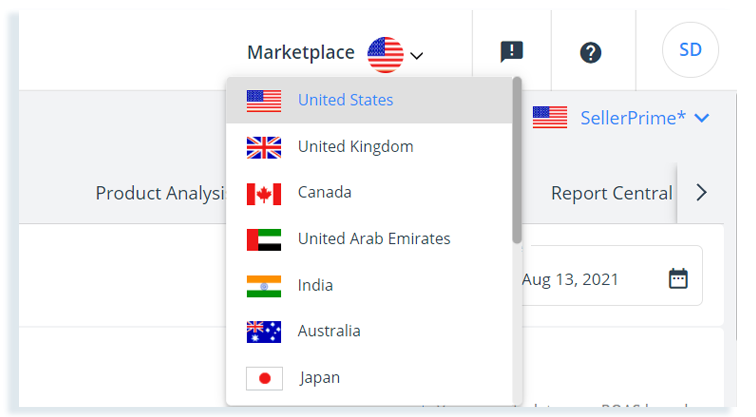
Task: Click the Australia flag icon
Action: (264, 332)
